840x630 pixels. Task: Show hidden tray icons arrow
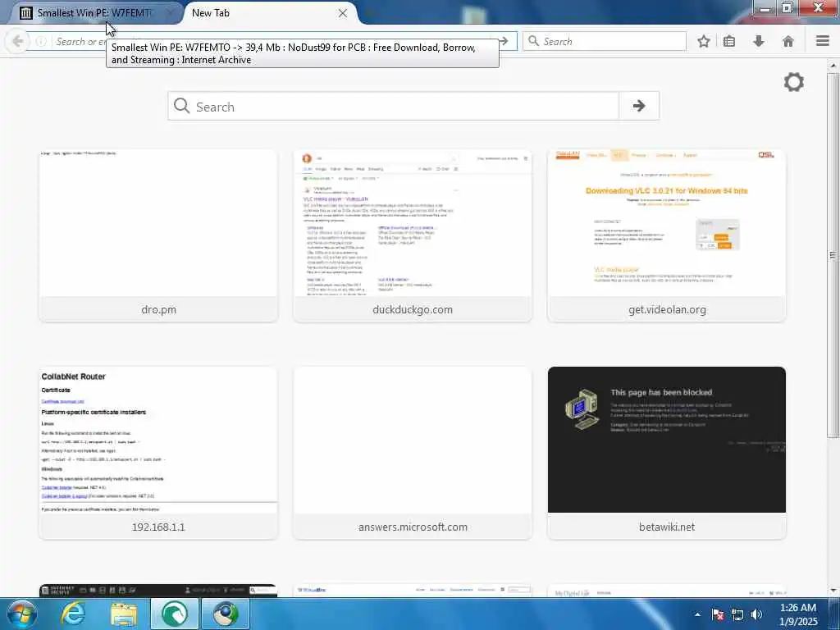(x=697, y=614)
